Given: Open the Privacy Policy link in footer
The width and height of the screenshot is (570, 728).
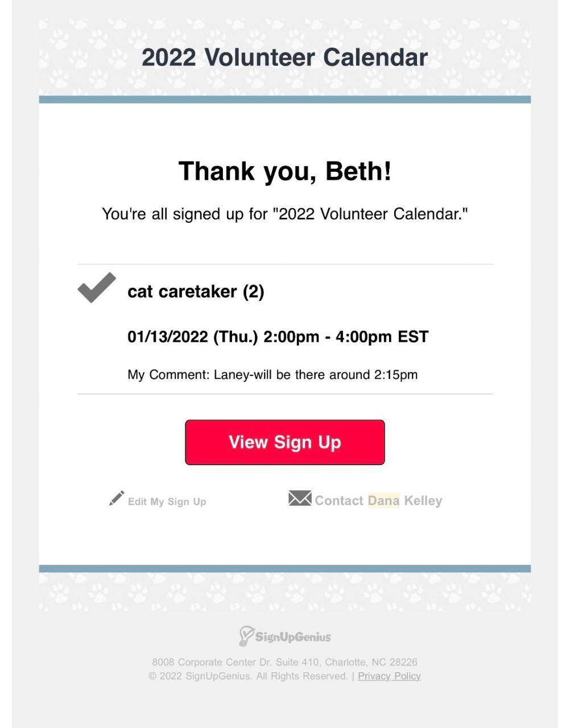Looking at the screenshot, I should (389, 676).
